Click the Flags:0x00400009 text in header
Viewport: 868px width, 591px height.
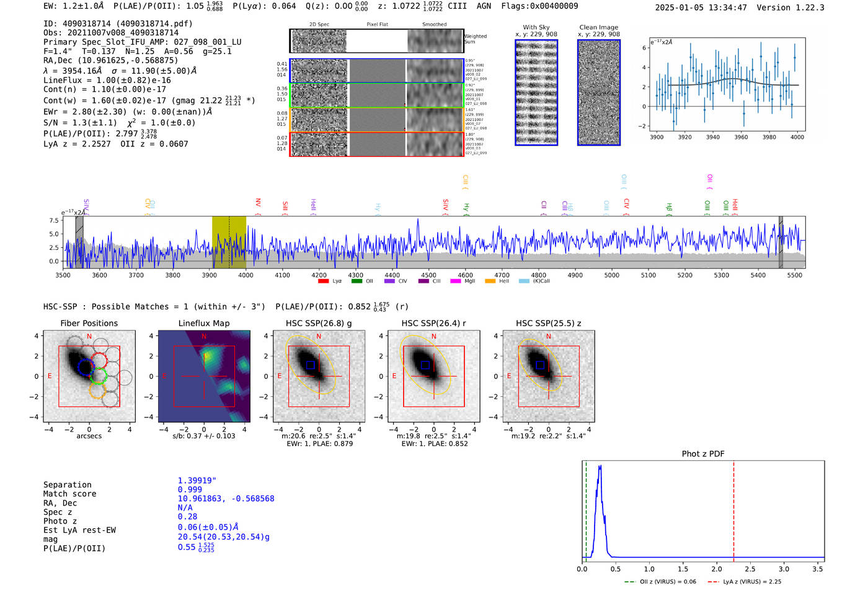point(539,6)
